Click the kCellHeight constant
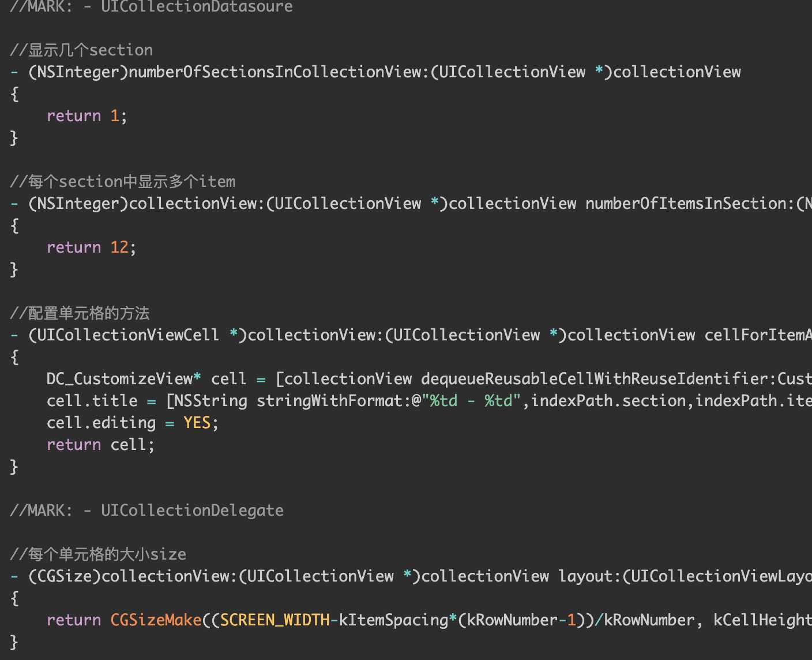This screenshot has height=660, width=812. tap(762, 620)
